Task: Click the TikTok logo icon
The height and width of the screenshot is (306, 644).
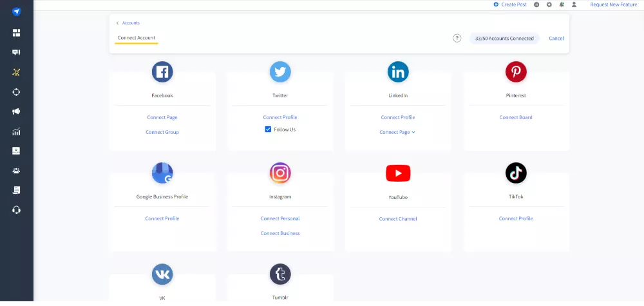Action: pos(516,173)
